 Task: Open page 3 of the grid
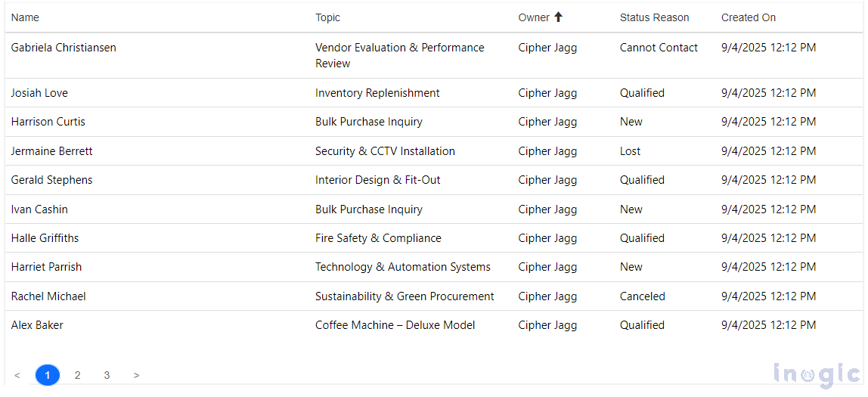tap(107, 375)
